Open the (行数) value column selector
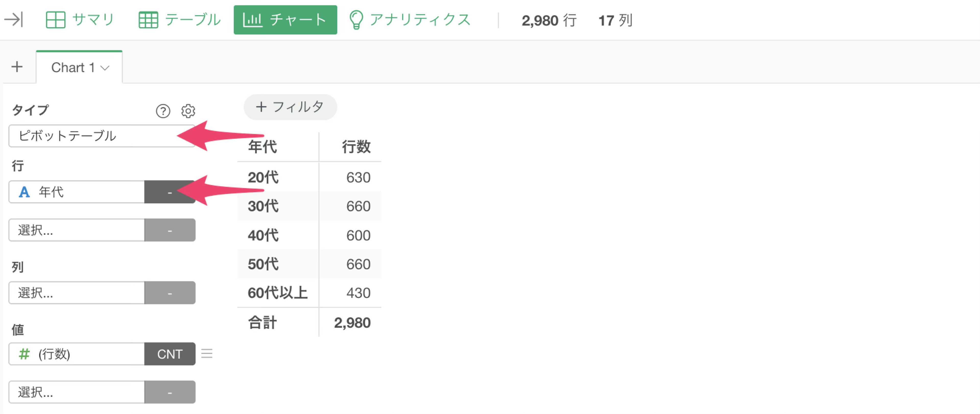The image size is (980, 414). [76, 354]
